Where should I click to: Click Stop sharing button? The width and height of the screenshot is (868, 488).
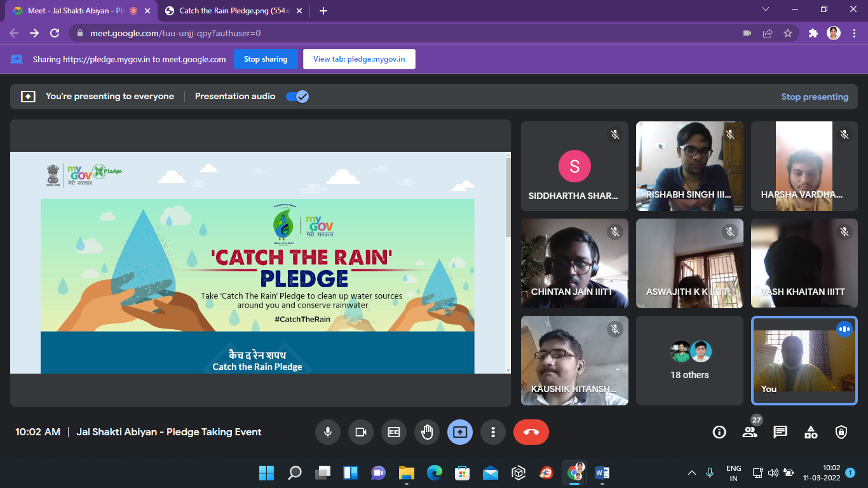tap(266, 59)
